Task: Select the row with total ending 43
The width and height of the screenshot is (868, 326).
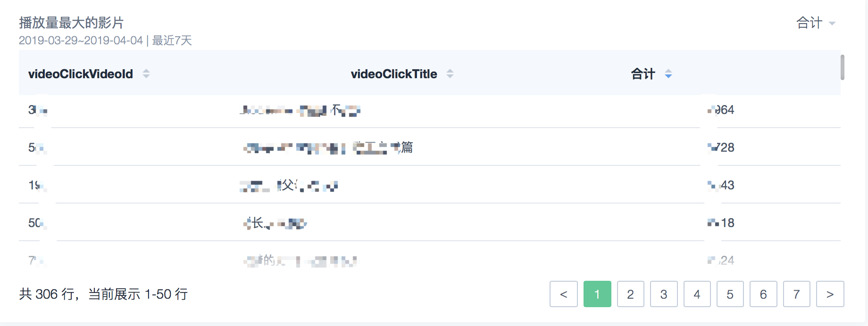Action: click(x=430, y=185)
